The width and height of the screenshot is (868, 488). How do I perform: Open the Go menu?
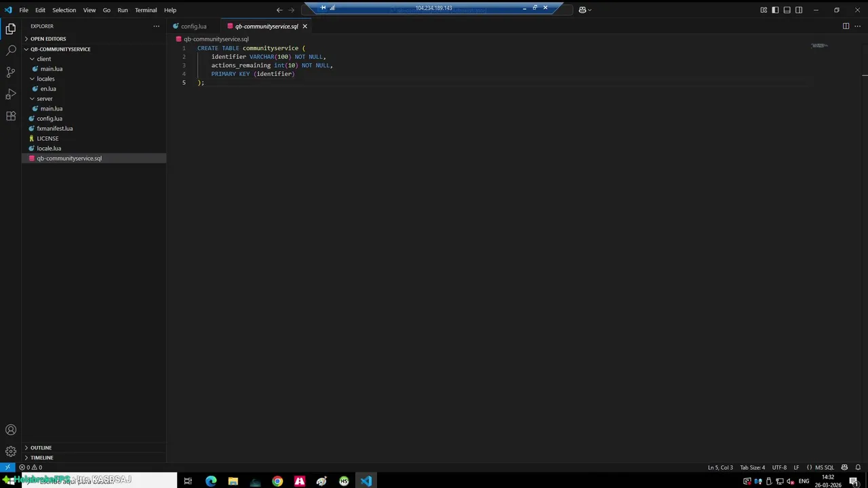pyautogui.click(x=106, y=10)
